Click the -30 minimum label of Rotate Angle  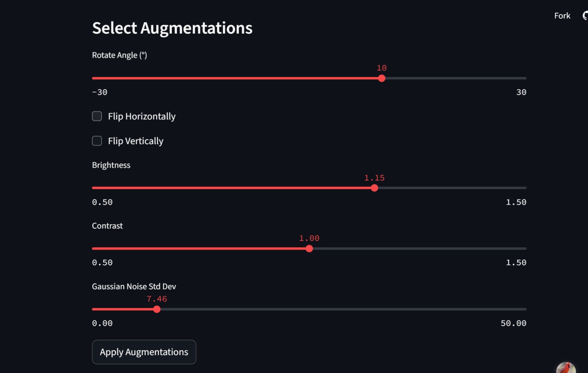[x=99, y=92]
